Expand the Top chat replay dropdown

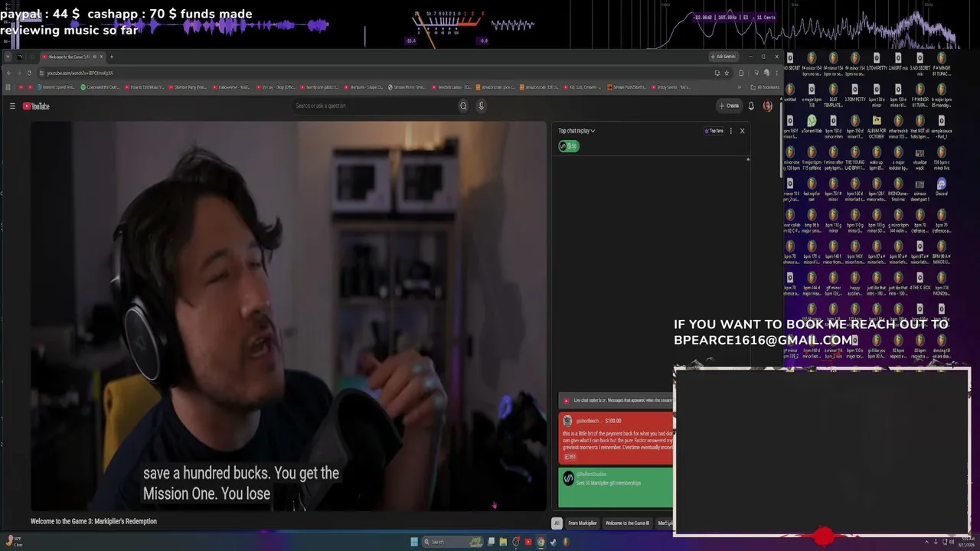pyautogui.click(x=577, y=131)
